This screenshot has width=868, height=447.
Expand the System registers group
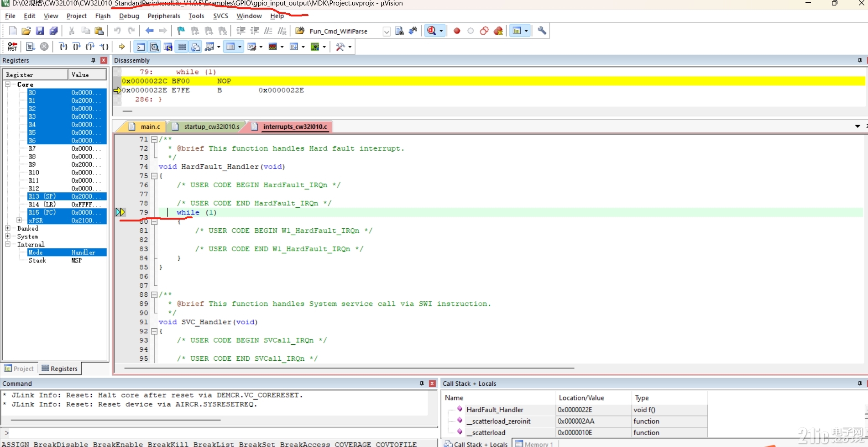(8, 236)
